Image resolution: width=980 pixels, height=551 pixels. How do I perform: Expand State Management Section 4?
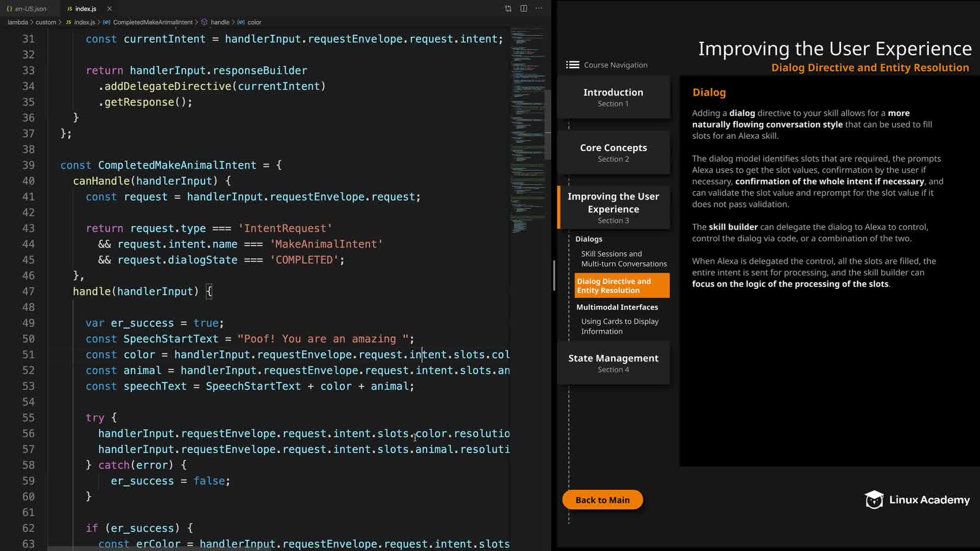(613, 363)
